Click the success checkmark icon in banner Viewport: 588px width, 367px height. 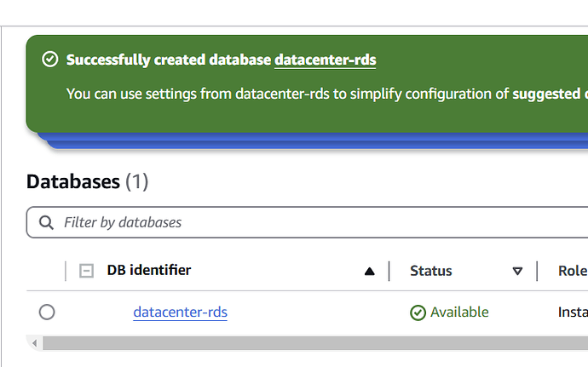click(50, 60)
